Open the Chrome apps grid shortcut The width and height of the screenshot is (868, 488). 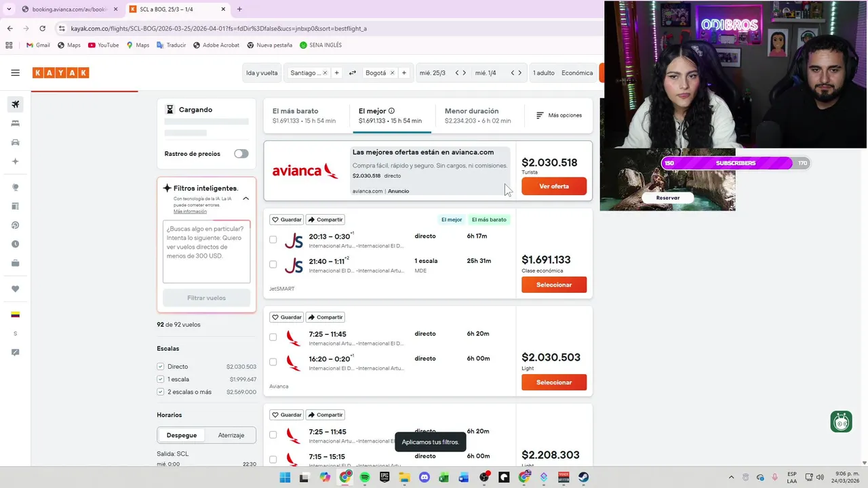pos(9,45)
